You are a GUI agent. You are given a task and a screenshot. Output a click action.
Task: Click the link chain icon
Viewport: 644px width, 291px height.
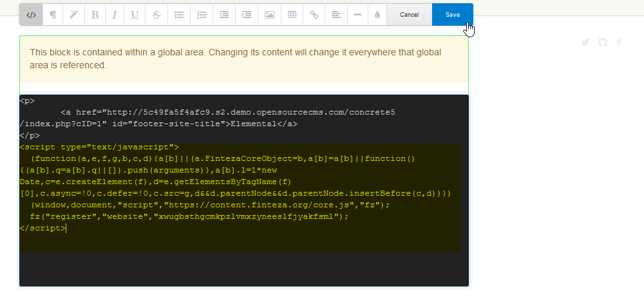tap(314, 14)
